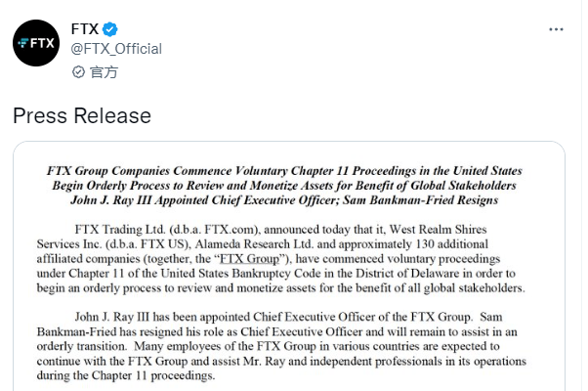Image resolution: width=588 pixels, height=391 pixels.
Task: Click the 官方 official label text
Action: pyautogui.click(x=104, y=72)
